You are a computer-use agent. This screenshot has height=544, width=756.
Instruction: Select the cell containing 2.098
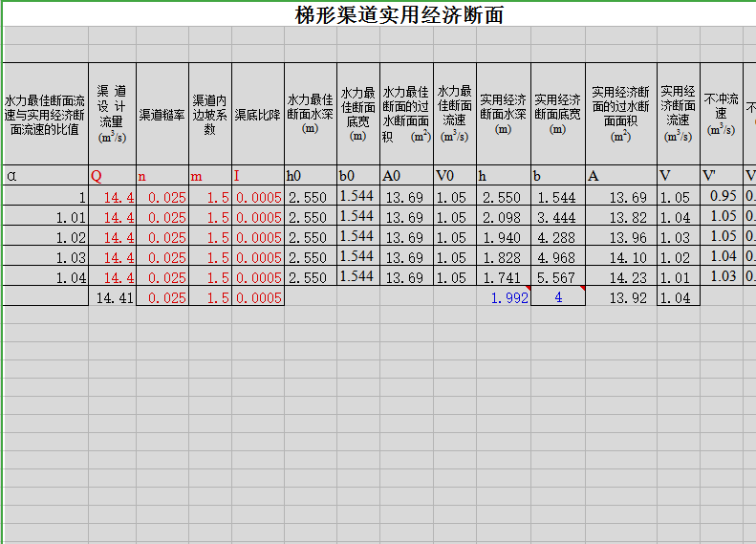coord(504,218)
